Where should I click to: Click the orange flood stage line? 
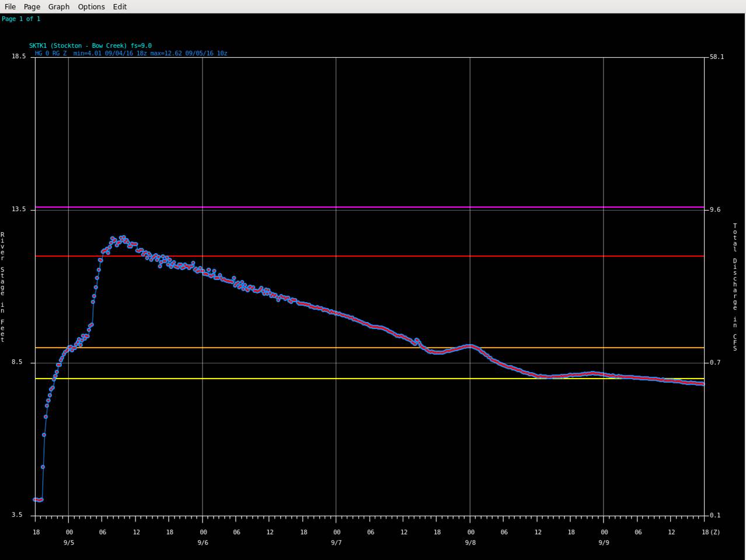tap(369, 348)
